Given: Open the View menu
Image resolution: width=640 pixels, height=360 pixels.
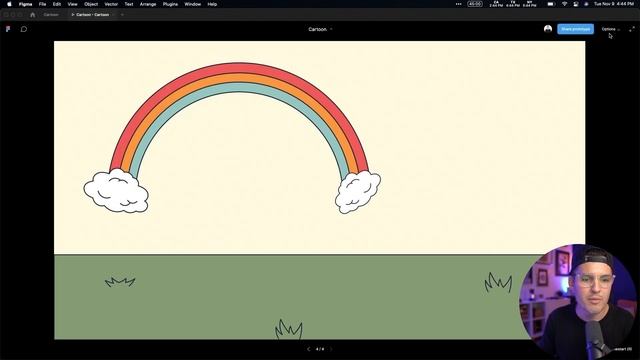Looking at the screenshot, I should pyautogui.click(x=72, y=4).
